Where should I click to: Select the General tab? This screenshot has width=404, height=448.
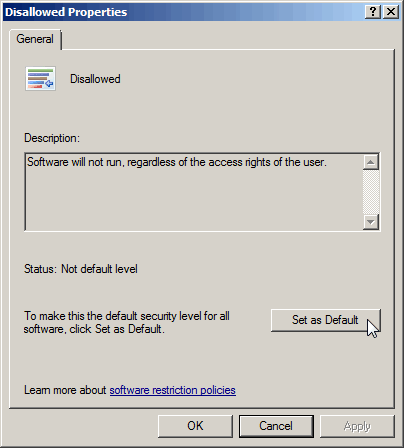point(35,39)
